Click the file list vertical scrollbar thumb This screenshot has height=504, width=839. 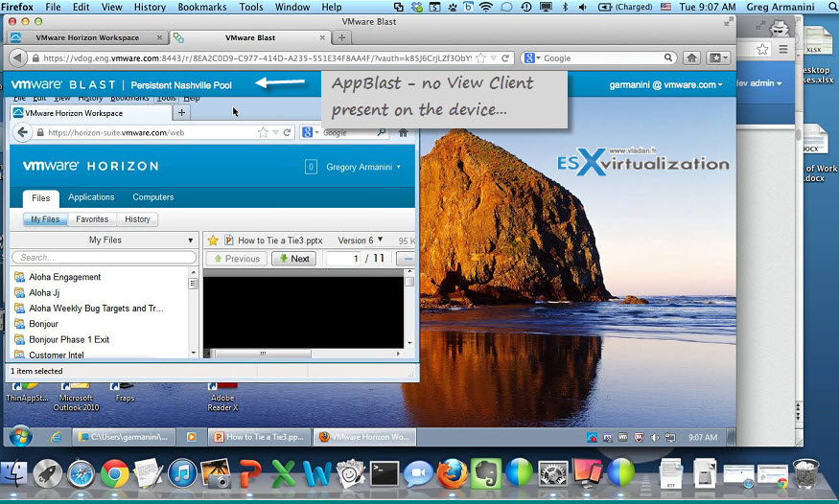(193, 283)
